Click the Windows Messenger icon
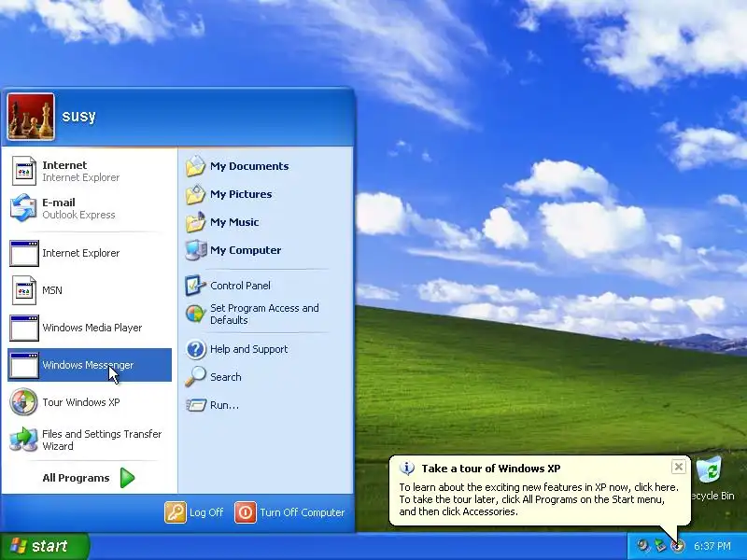The width and height of the screenshot is (747, 560). tap(24, 365)
